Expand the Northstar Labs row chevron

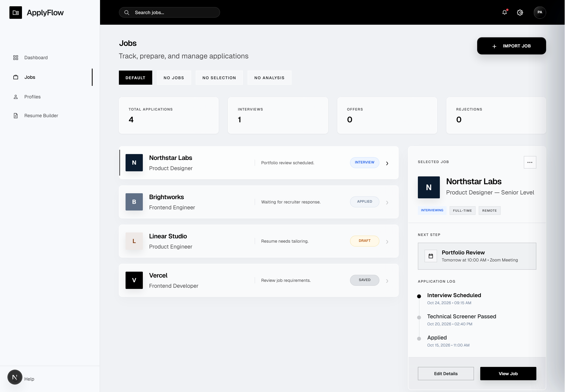pos(387,163)
